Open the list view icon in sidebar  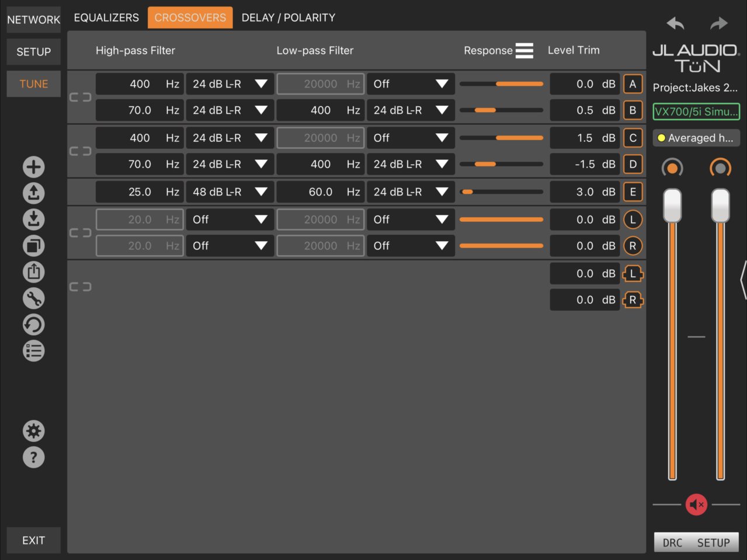coord(33,351)
